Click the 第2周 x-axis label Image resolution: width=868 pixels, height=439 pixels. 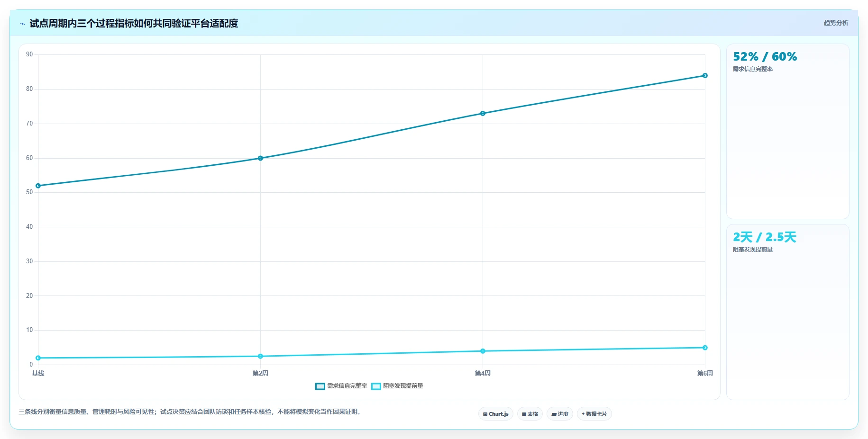[260, 374]
